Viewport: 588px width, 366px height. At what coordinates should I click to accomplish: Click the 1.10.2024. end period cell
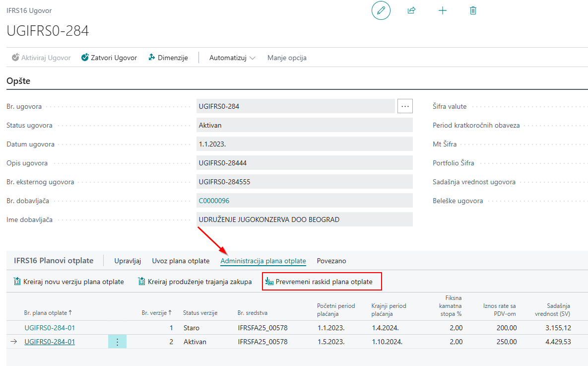[x=388, y=342]
